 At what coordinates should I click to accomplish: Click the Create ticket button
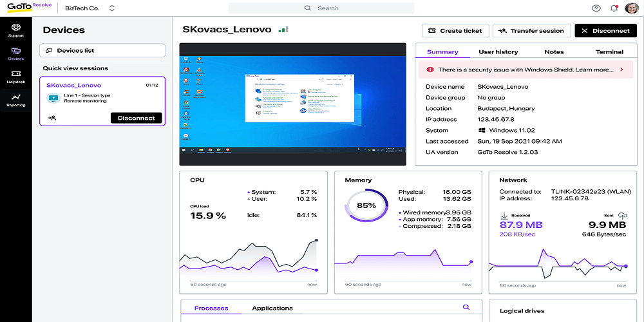click(x=455, y=30)
